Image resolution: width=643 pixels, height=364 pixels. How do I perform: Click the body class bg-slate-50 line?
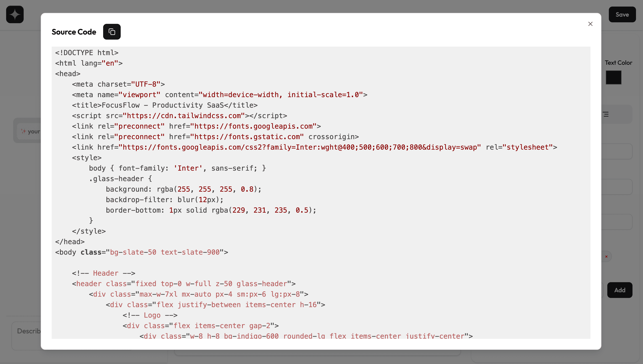[x=142, y=252]
